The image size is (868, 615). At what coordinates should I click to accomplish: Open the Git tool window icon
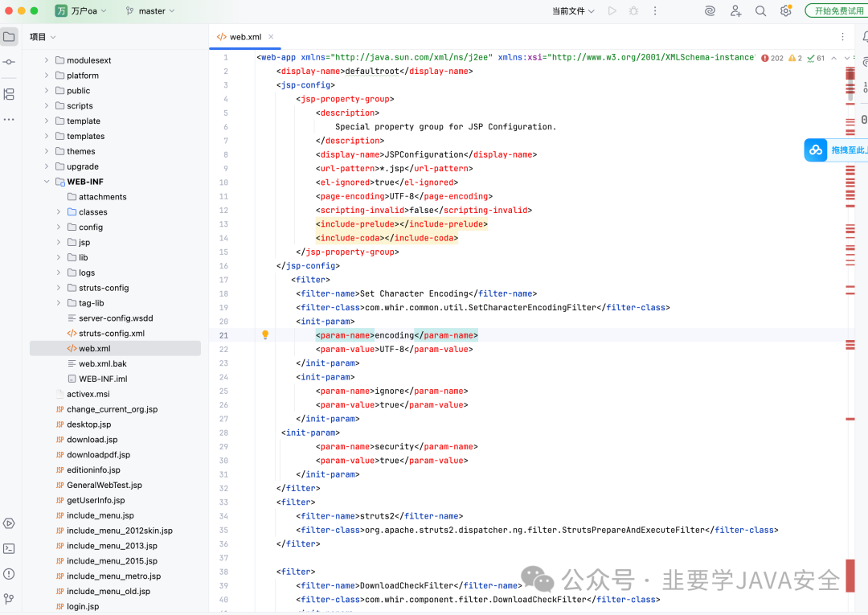(10, 599)
